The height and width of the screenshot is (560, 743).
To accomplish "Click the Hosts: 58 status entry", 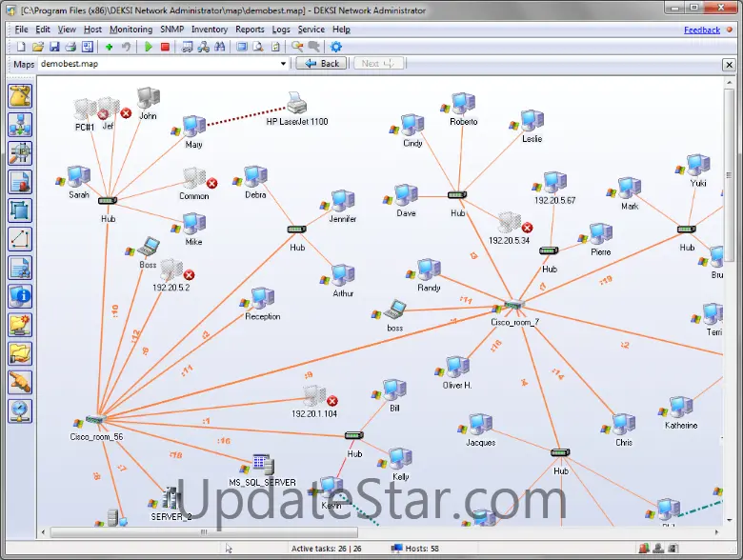I will pos(415,549).
